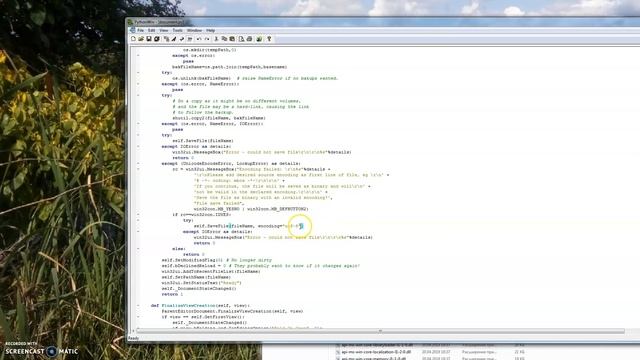
Task: Click the PythonWin document icon beside File menu
Action: point(133,30)
